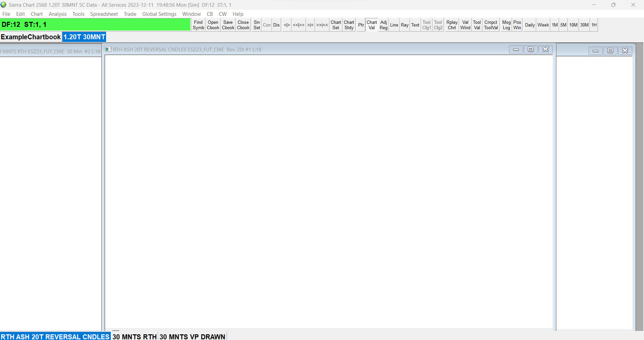Open the Chart menu

tap(37, 14)
